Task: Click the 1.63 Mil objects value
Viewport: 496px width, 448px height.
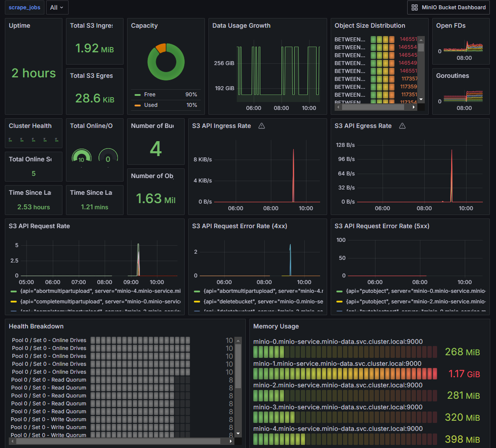Action: [x=156, y=199]
